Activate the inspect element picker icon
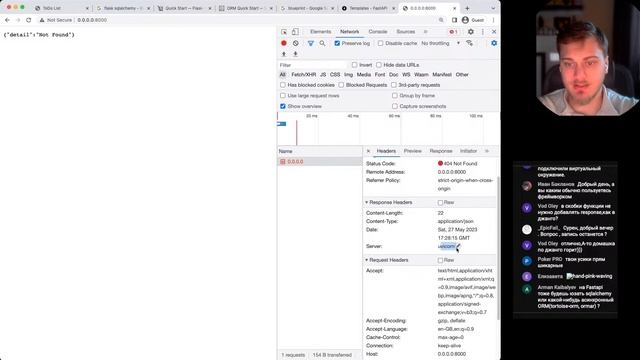This screenshot has height=360, width=640. pyautogui.click(x=284, y=32)
